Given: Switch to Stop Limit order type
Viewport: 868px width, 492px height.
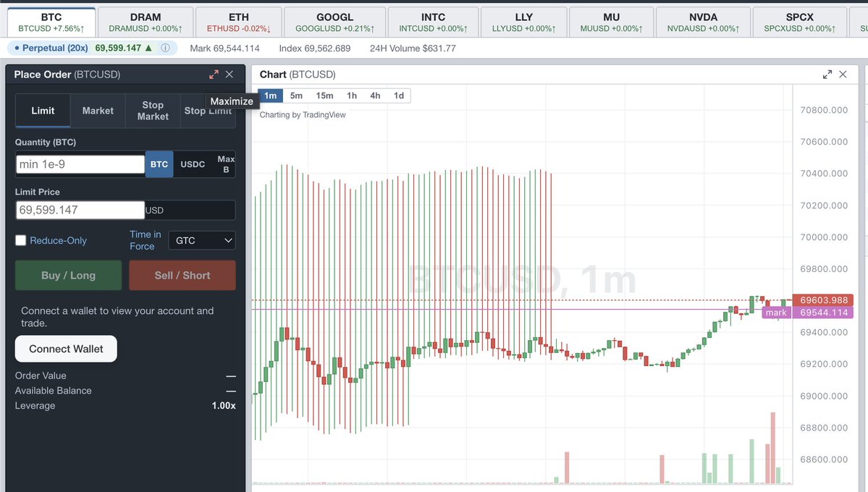Looking at the screenshot, I should [208, 111].
